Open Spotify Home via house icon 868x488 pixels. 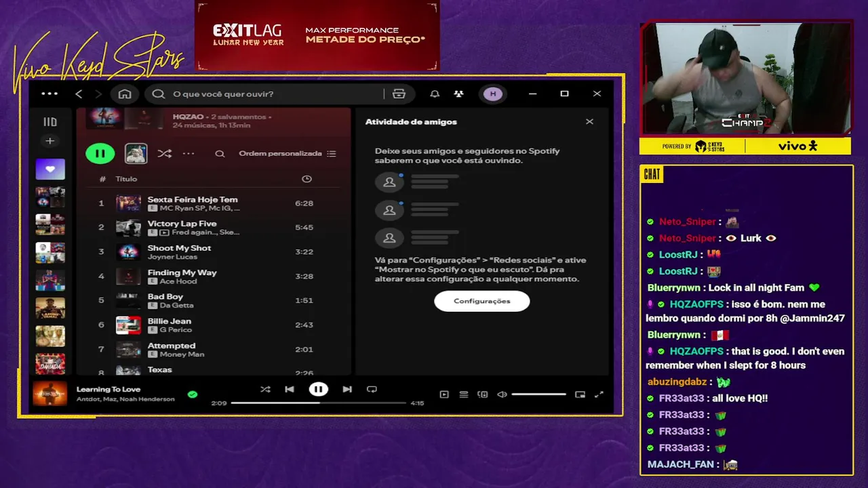[x=125, y=94]
